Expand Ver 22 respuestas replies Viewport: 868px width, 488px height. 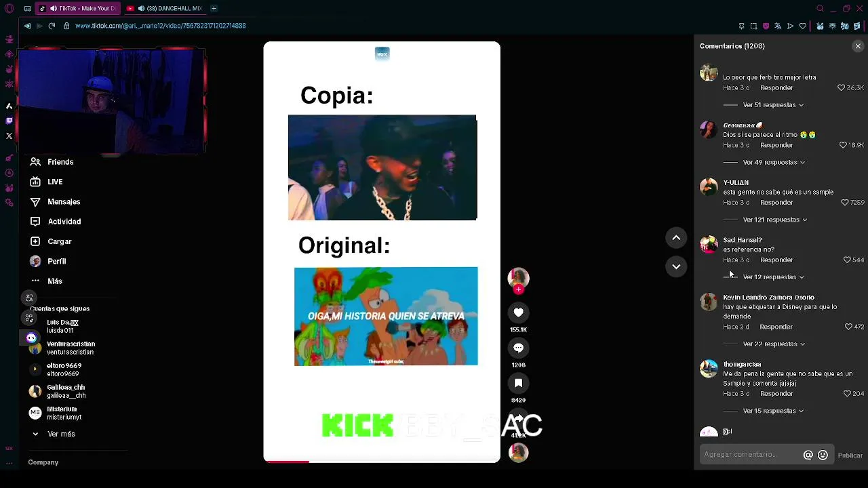(x=774, y=344)
